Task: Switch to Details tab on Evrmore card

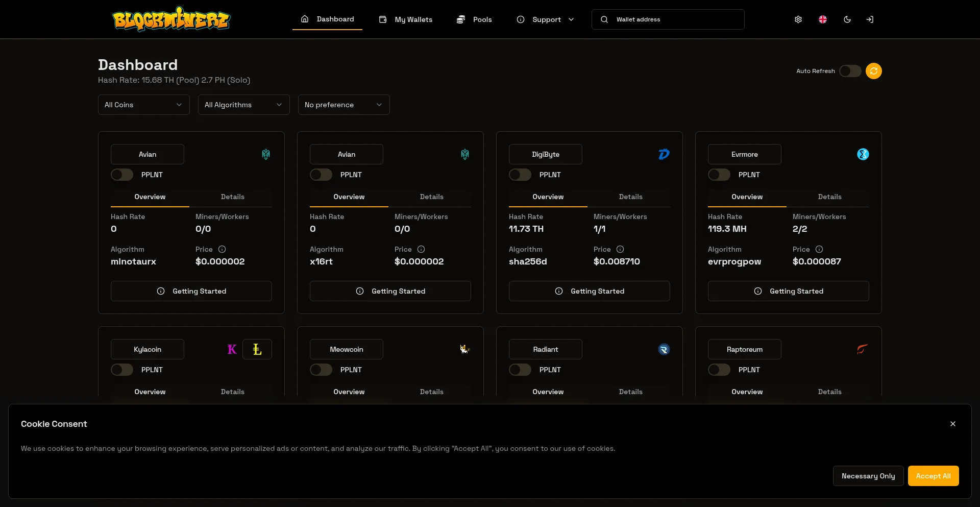Action: coord(830,197)
